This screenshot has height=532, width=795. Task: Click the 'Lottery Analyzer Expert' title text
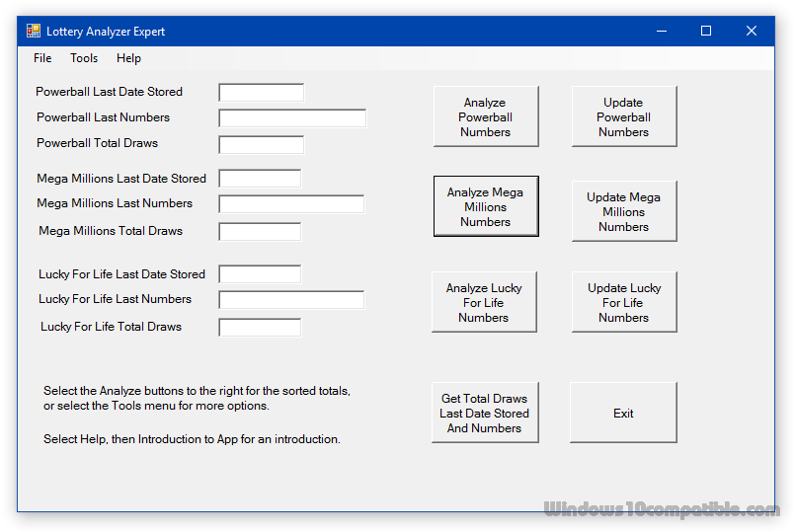[106, 32]
